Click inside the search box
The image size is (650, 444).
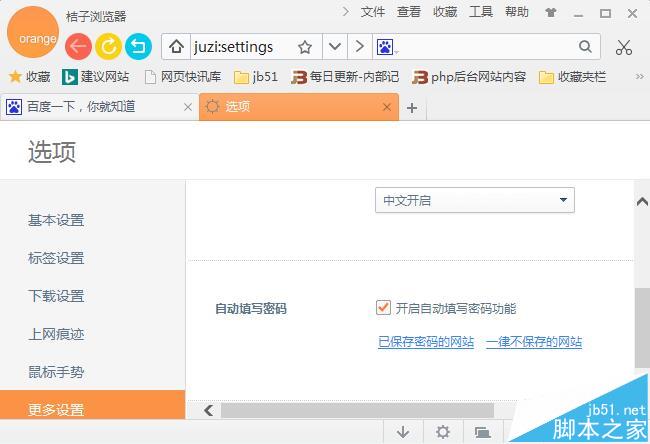point(487,47)
